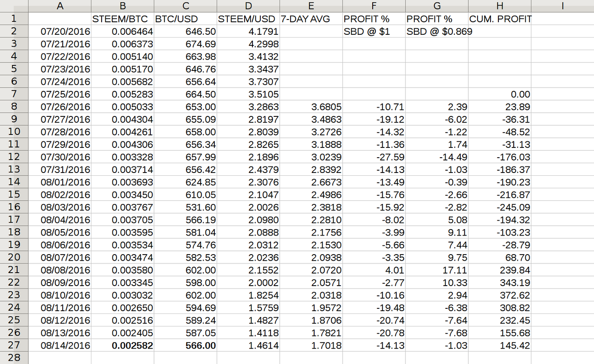This screenshot has width=594, height=364.
Task: Select the STEEM/USD value 4.2998
Action: (x=248, y=44)
